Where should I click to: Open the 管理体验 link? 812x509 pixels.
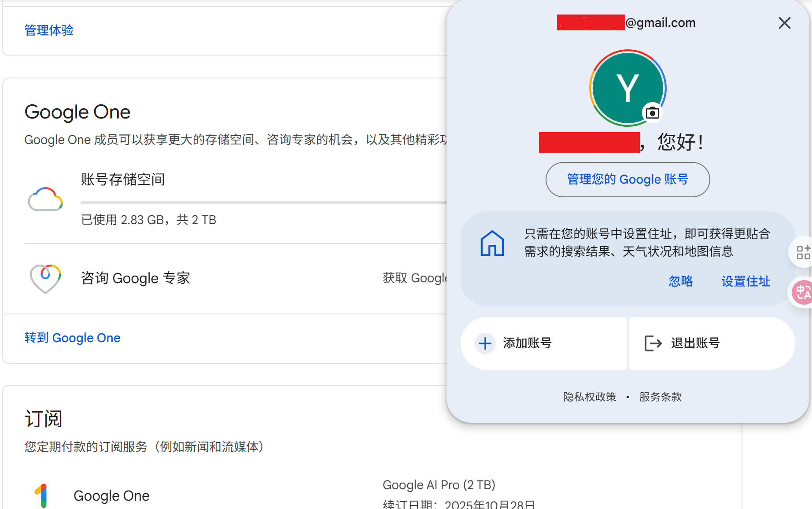pos(49,30)
